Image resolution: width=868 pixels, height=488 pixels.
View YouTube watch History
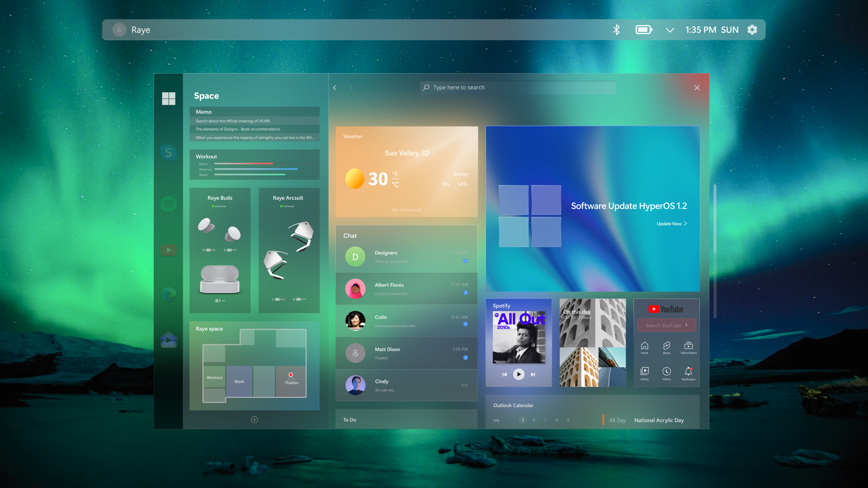click(666, 372)
